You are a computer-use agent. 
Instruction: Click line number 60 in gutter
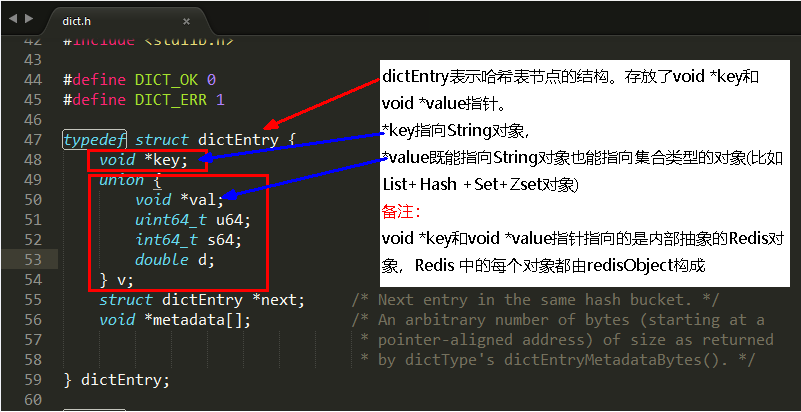(33, 400)
